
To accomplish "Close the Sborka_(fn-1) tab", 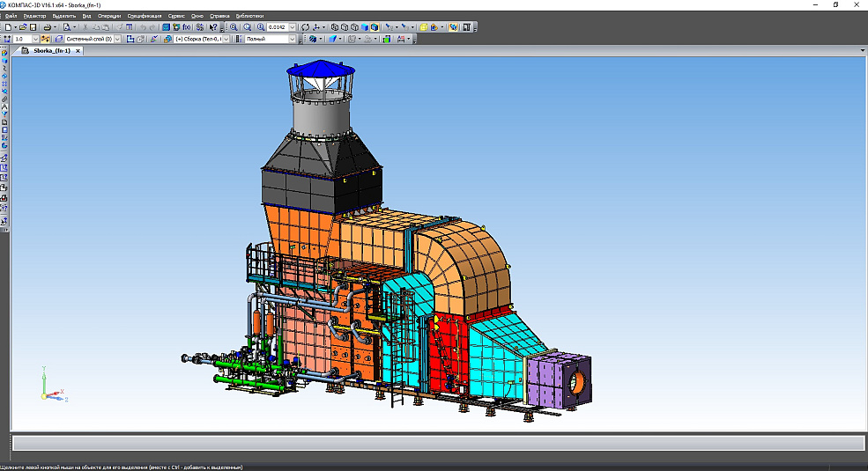I will (78, 51).
